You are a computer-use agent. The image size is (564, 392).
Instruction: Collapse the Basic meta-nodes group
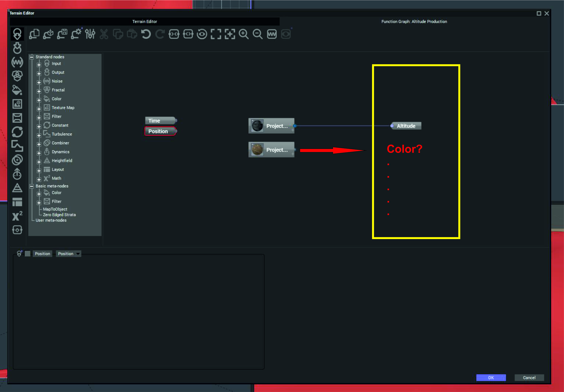pyautogui.click(x=32, y=186)
